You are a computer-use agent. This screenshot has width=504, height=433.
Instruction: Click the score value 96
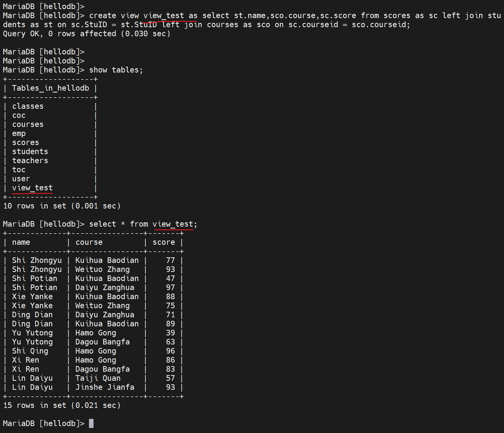(x=170, y=351)
